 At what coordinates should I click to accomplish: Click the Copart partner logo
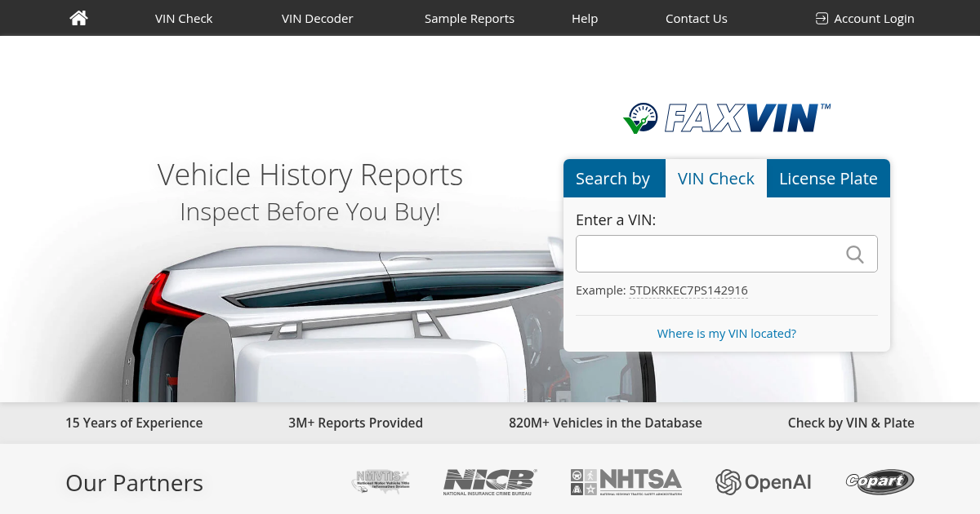coord(880,481)
